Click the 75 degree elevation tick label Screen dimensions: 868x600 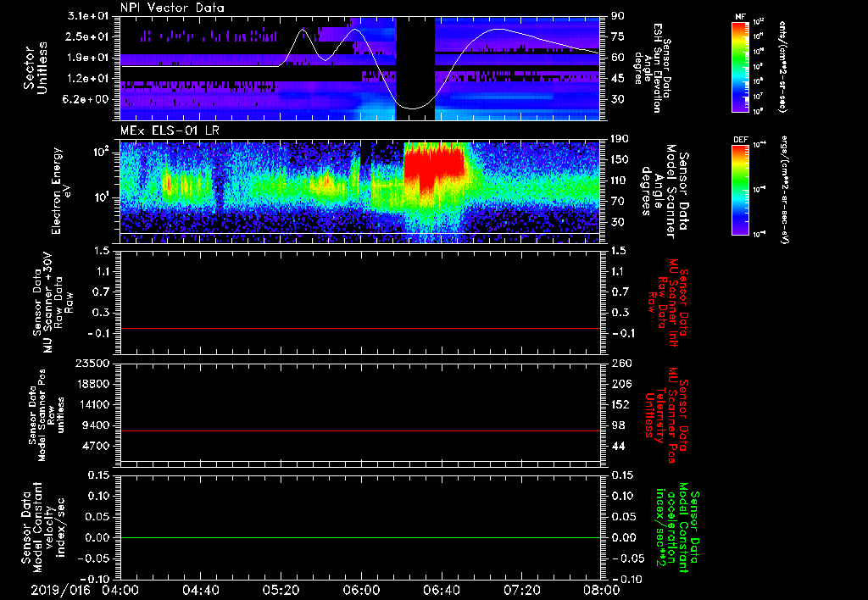point(617,36)
